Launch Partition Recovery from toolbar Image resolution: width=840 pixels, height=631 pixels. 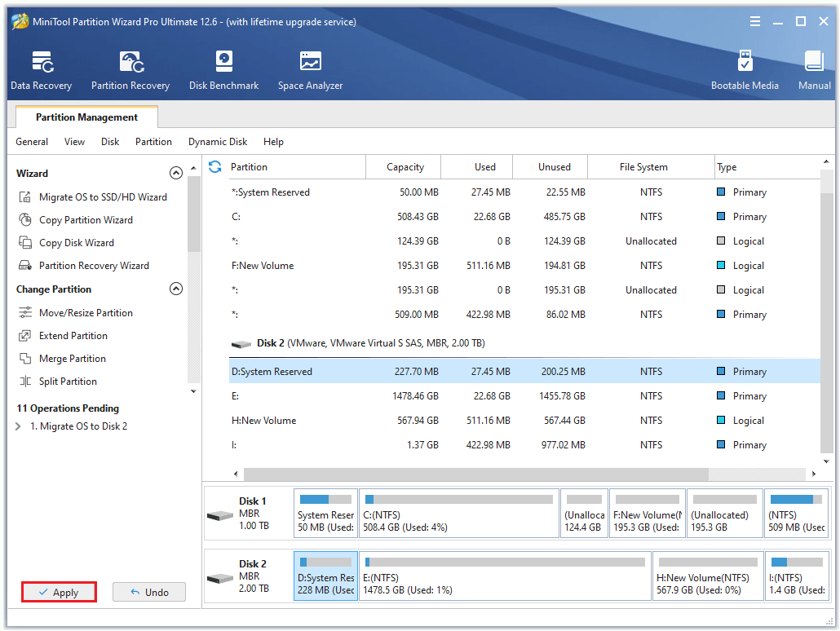click(x=130, y=70)
